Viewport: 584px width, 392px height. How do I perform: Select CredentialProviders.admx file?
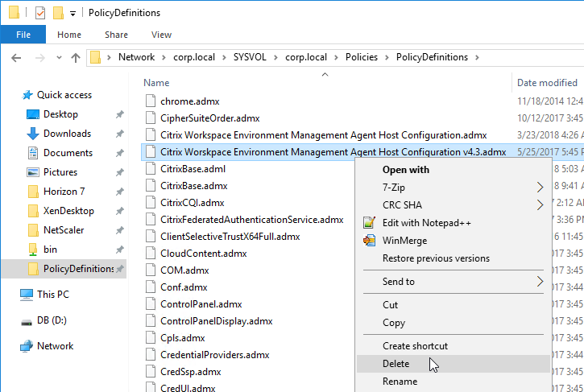pos(214,355)
